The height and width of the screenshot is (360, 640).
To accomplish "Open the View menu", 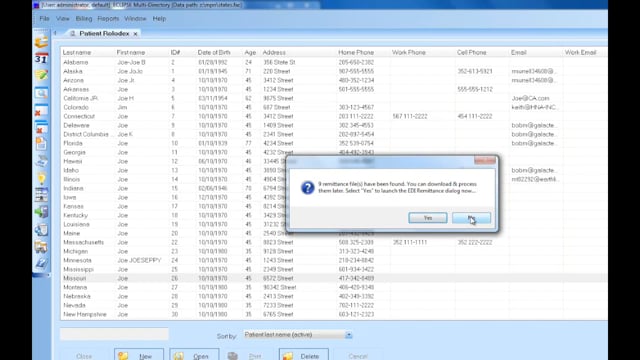I will [62, 19].
